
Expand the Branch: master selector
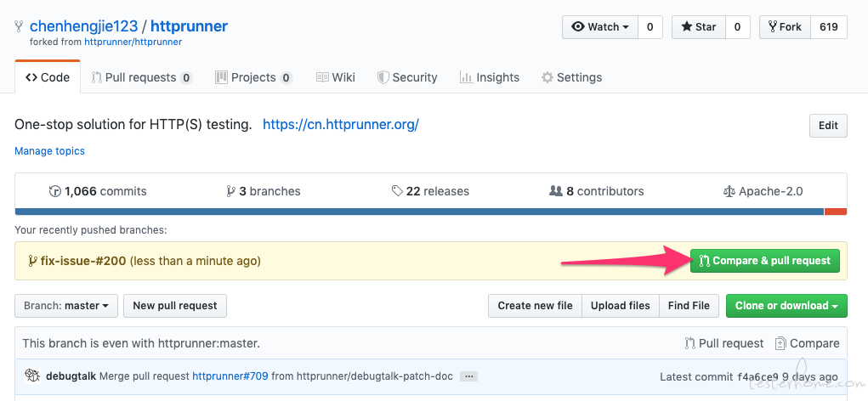point(65,306)
